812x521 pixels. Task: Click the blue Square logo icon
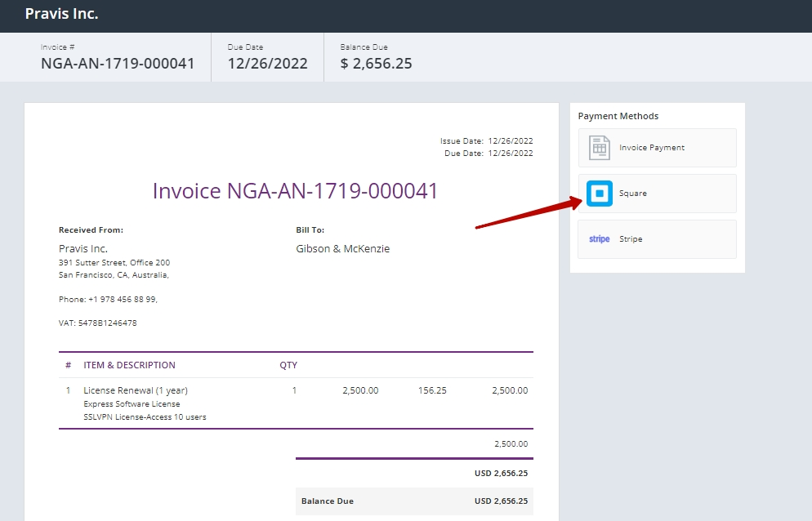point(600,194)
